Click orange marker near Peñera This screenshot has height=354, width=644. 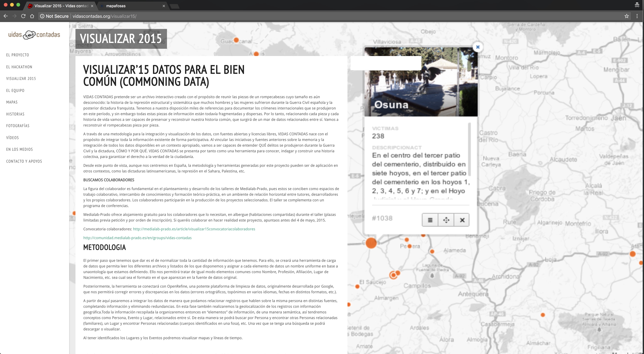[x=410, y=246]
